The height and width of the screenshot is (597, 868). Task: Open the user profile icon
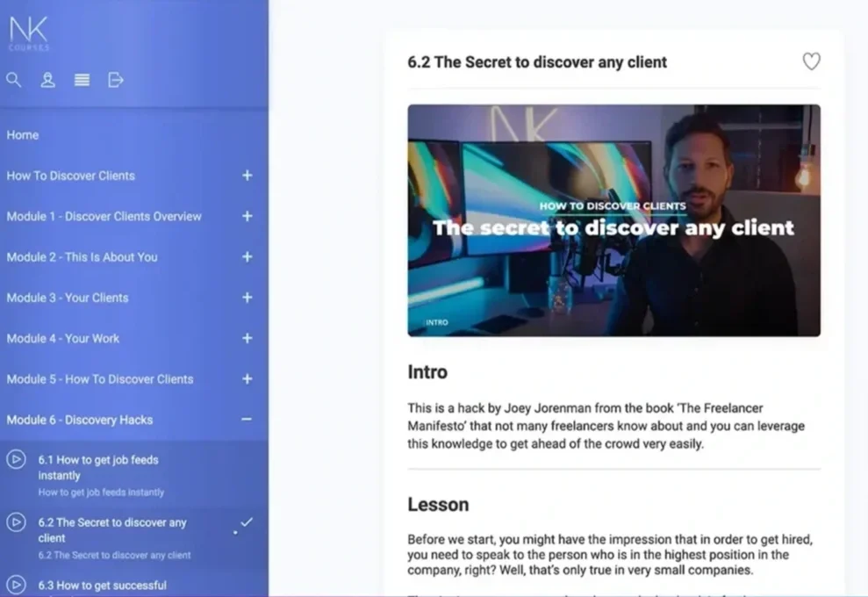(47, 80)
